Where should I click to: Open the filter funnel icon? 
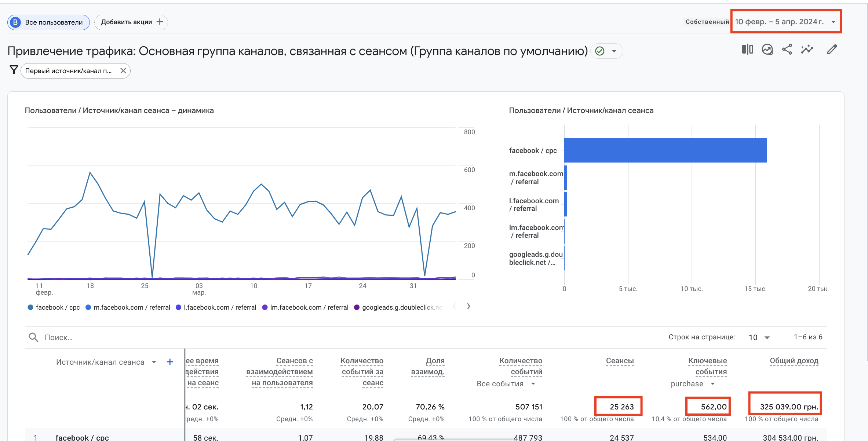click(x=14, y=70)
